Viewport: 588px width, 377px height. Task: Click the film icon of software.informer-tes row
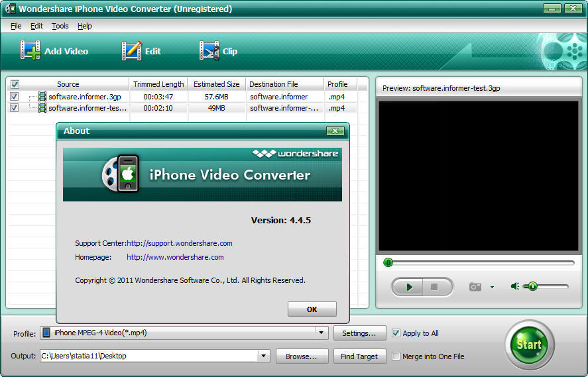[x=42, y=108]
